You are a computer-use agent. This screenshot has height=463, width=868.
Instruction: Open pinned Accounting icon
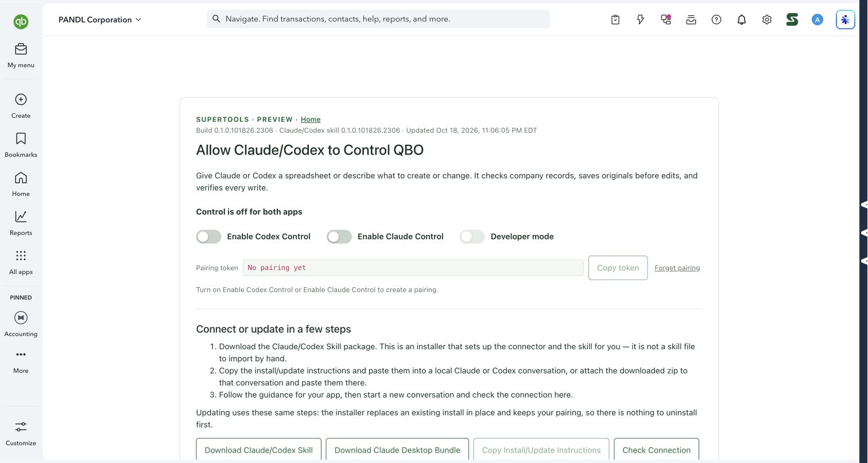pos(21,318)
